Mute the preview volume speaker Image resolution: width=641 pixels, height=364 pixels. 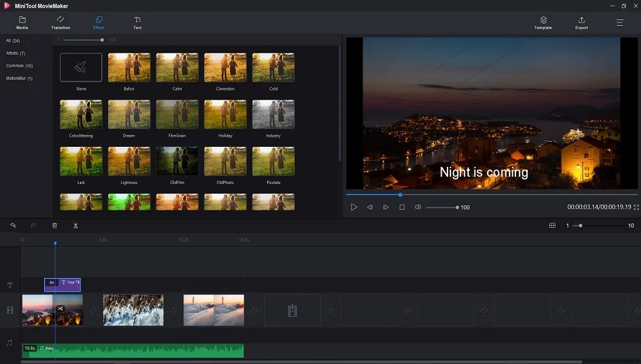[x=418, y=207]
